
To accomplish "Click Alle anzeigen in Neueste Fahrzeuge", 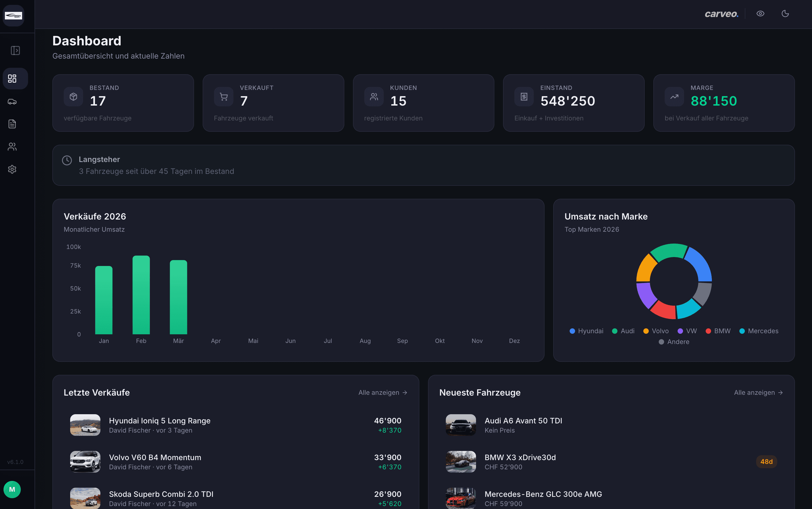I will point(759,393).
